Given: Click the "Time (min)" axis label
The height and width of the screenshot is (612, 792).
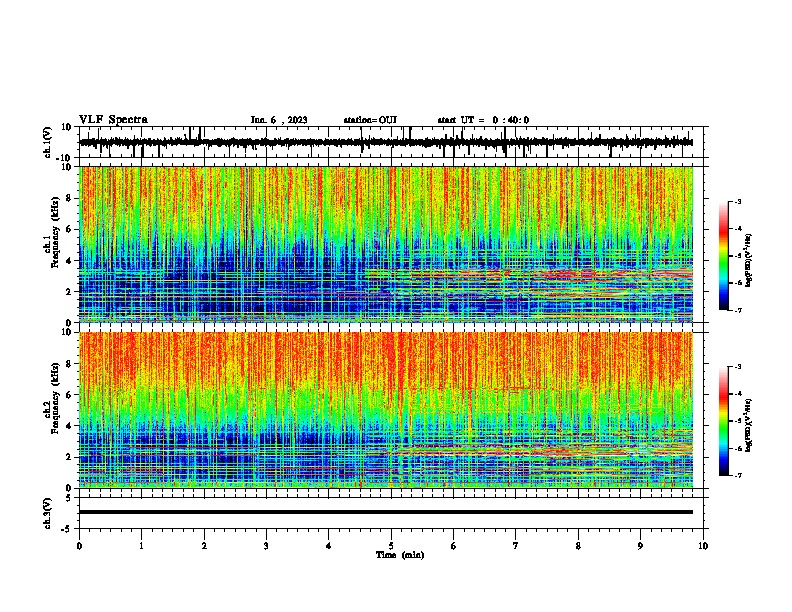Looking at the screenshot, I should [x=400, y=555].
